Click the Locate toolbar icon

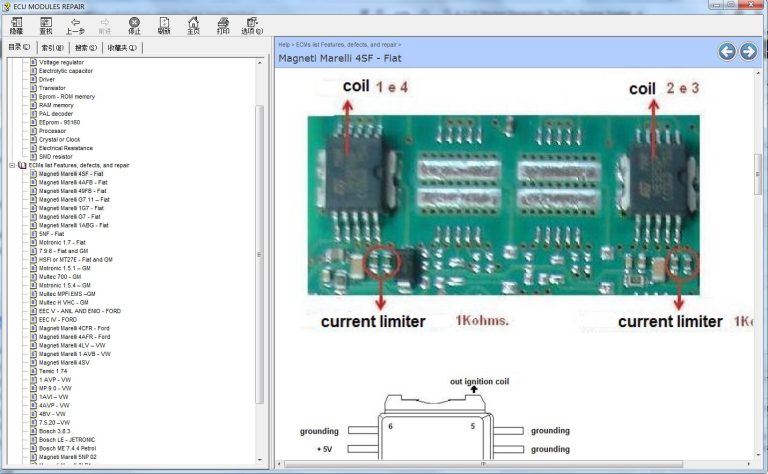(46, 25)
